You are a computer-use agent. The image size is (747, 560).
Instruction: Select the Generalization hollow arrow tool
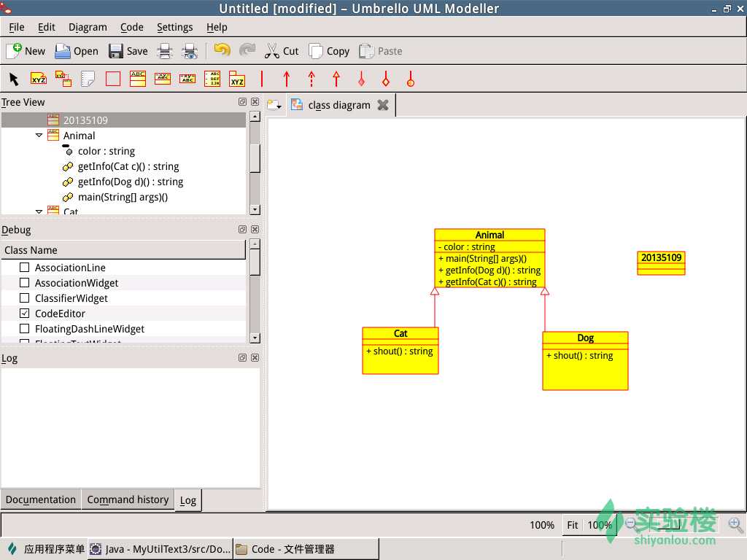pos(336,79)
